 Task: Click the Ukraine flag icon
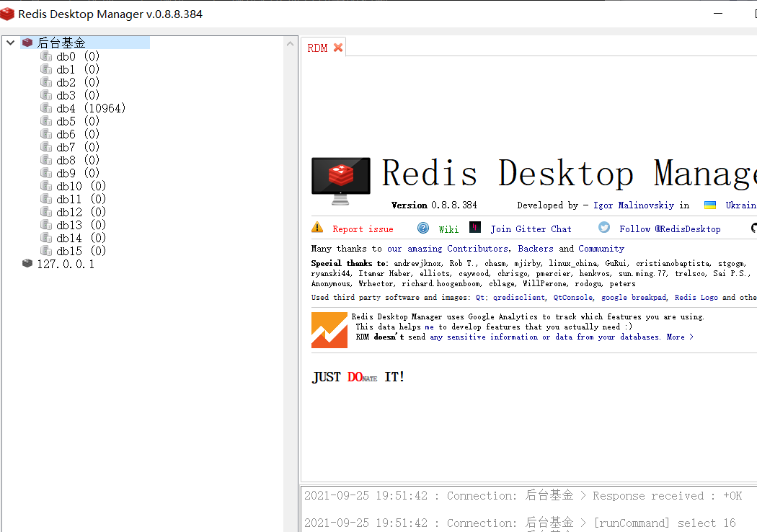point(709,205)
